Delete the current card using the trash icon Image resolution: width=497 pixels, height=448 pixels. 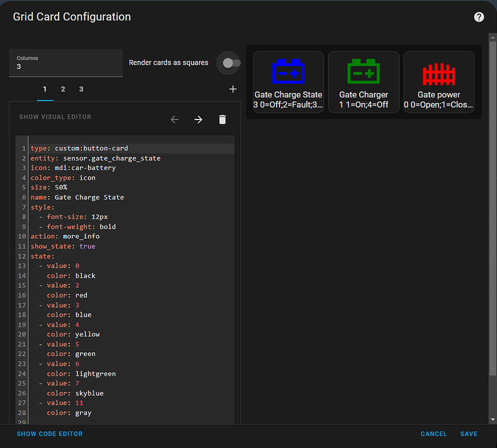[x=222, y=119]
